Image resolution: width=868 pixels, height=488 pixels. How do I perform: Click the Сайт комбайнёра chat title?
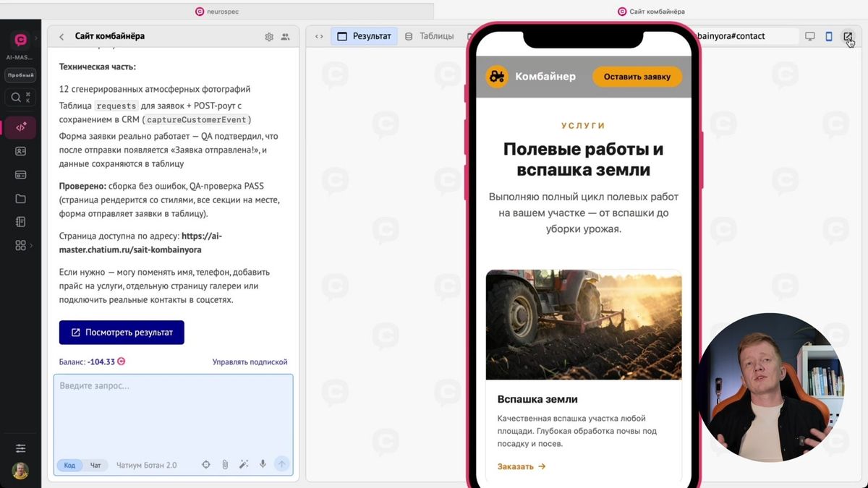(x=110, y=36)
